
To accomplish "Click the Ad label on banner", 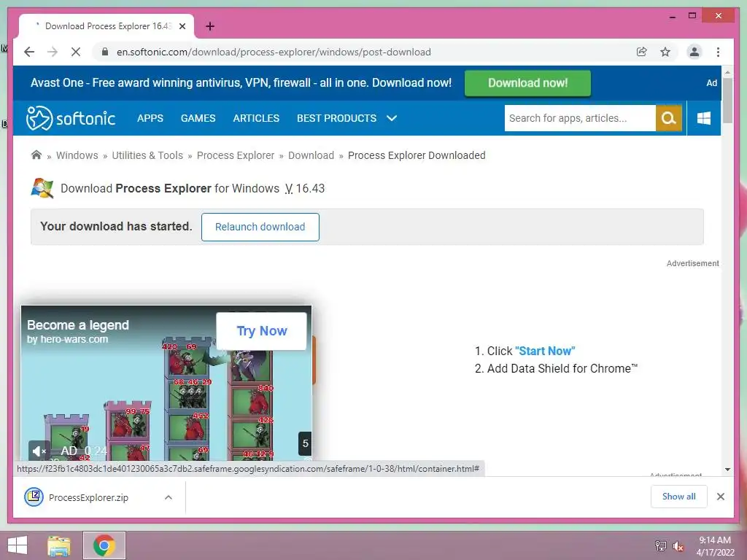I will coord(711,83).
